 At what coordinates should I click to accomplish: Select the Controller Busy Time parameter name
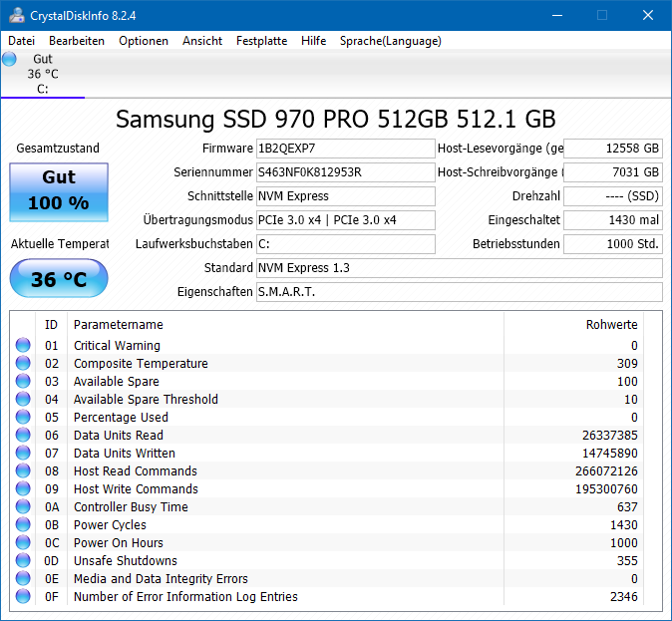[x=131, y=507]
